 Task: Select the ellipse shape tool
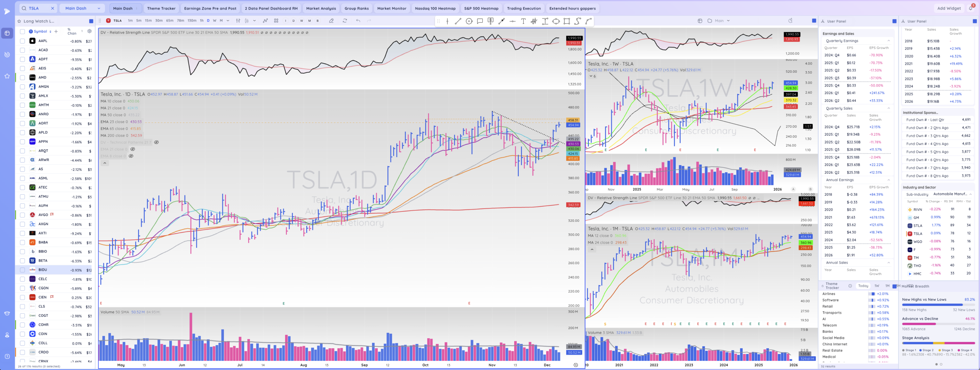click(556, 21)
